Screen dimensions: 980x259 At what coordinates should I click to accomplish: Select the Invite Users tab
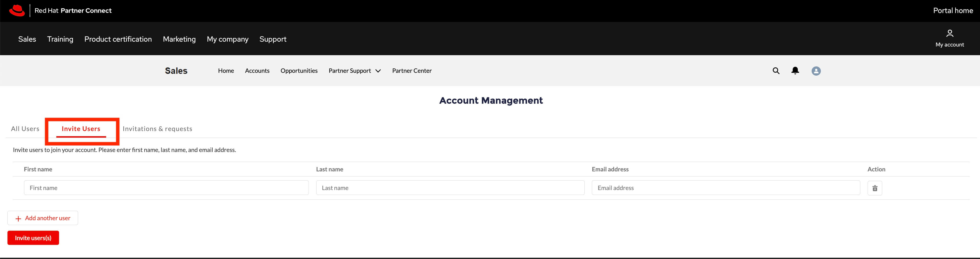[81, 129]
